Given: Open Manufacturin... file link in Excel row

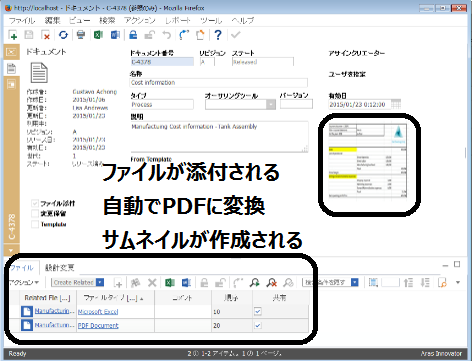Looking at the screenshot, I should click(x=54, y=311).
